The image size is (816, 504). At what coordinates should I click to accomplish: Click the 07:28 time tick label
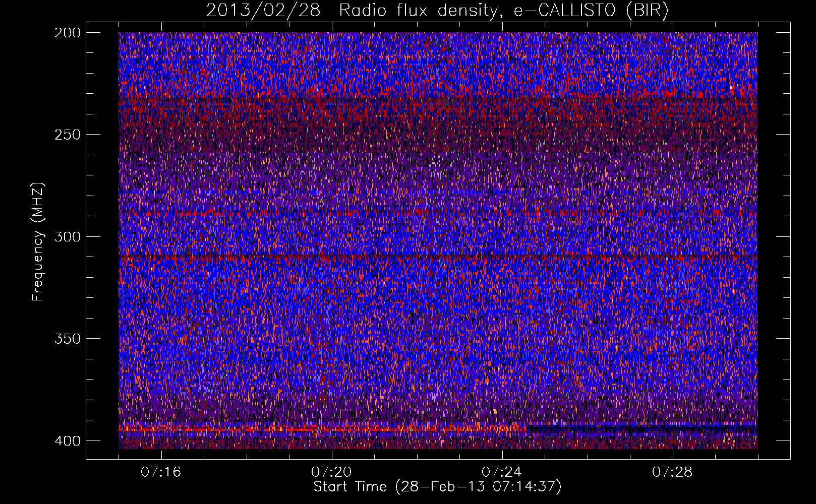click(672, 472)
